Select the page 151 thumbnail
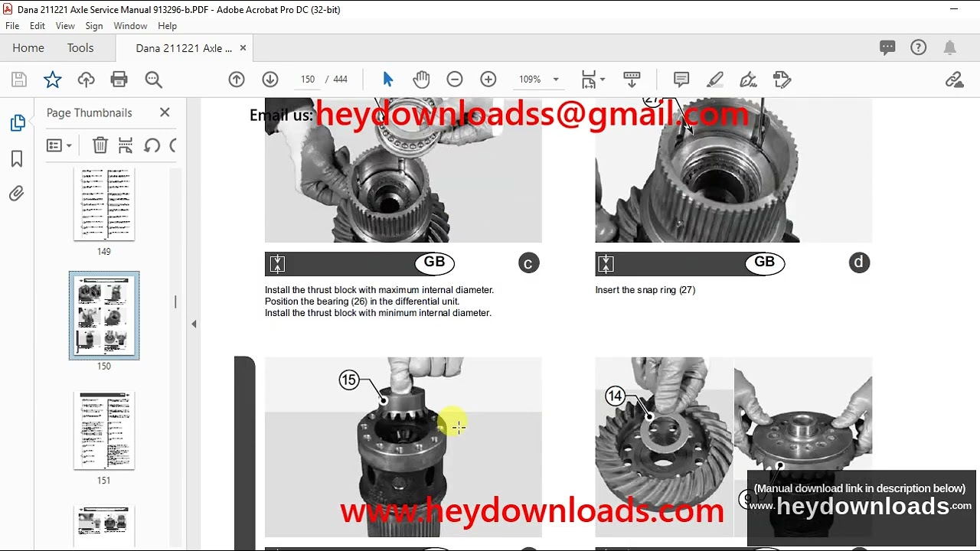The height and width of the screenshot is (551, 980). (x=104, y=431)
